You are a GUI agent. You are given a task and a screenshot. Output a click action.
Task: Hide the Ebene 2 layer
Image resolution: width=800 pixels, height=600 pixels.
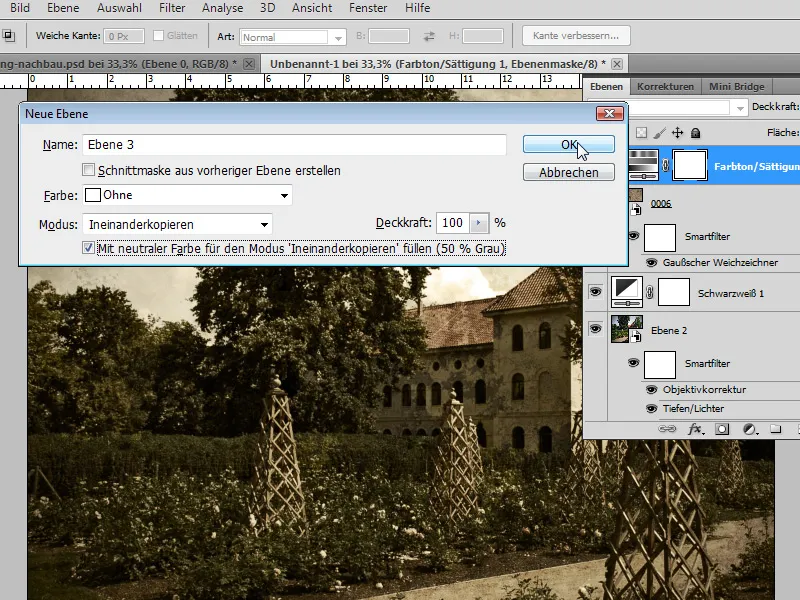tap(595, 329)
